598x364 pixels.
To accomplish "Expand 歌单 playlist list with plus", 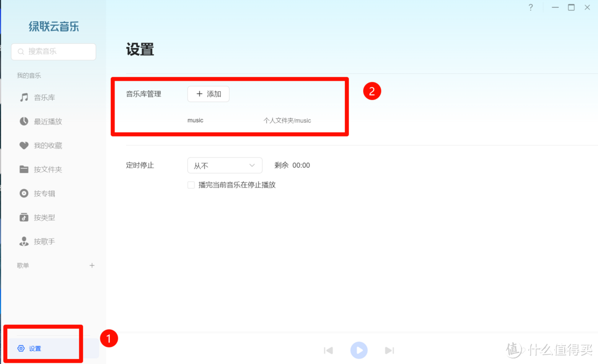I will (x=92, y=265).
